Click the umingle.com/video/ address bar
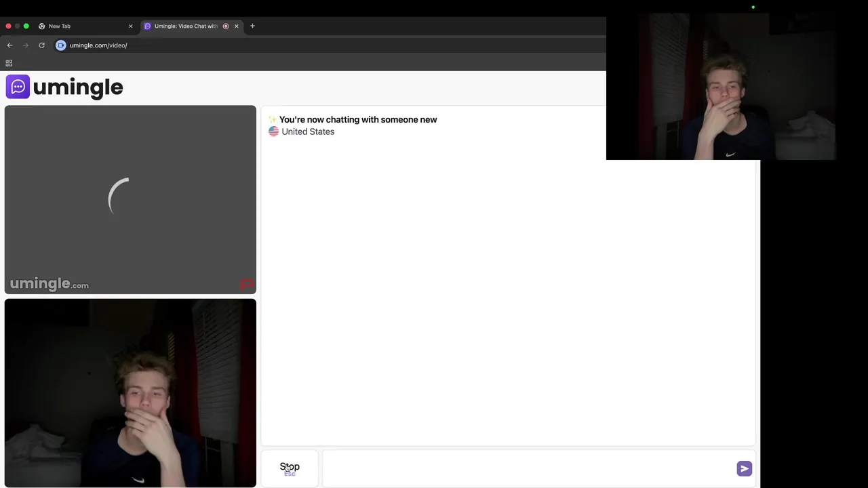This screenshot has height=488, width=868. 98,45
